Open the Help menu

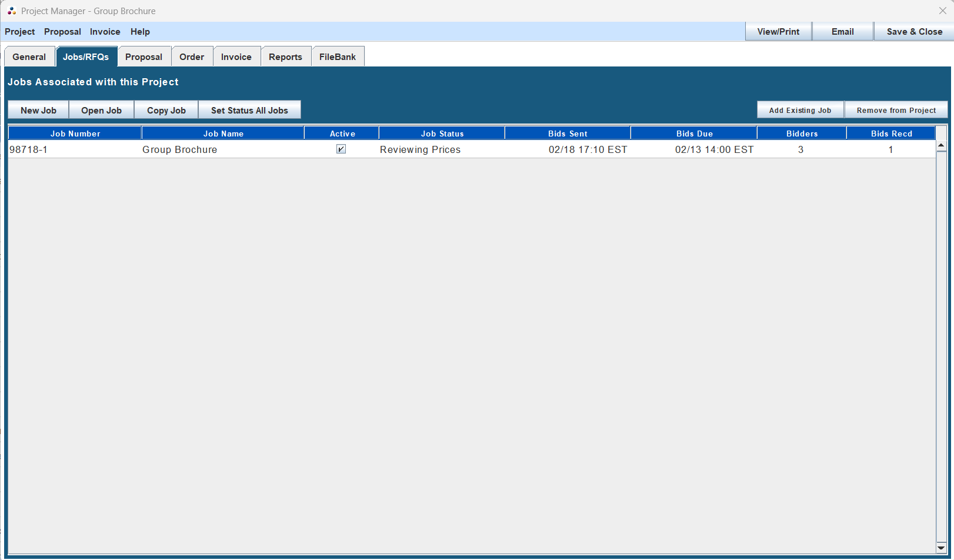140,32
